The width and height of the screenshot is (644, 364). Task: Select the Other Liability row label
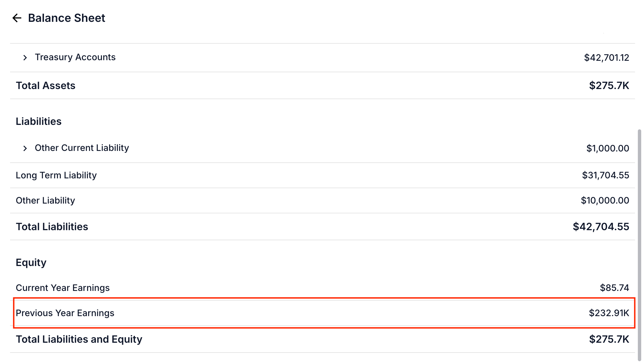[45, 200]
